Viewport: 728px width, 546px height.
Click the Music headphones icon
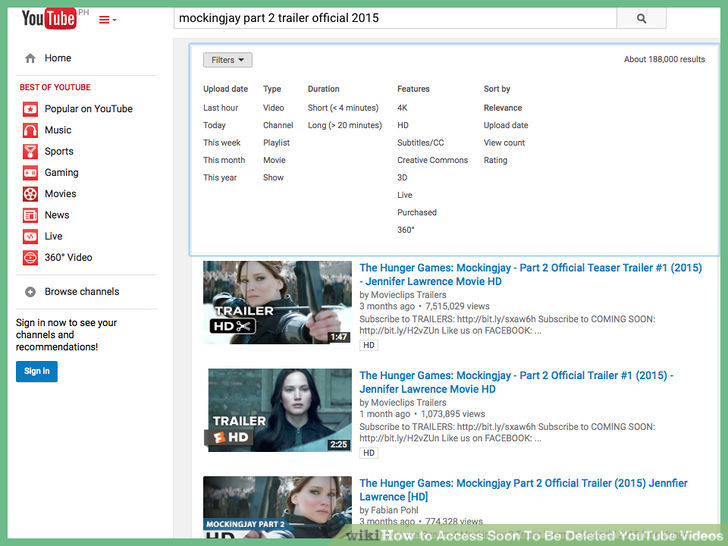point(30,130)
